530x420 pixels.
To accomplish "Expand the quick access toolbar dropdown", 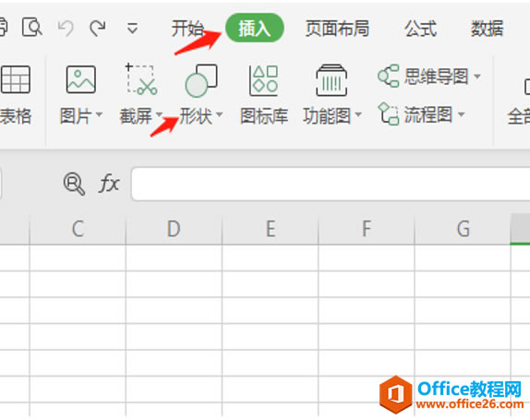I will tap(132, 29).
